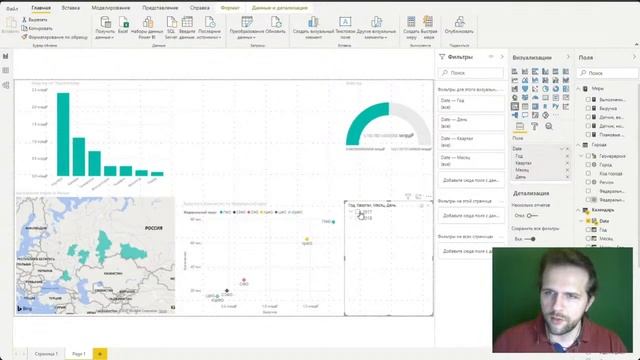Tick the 2017 checkbox in the slicer

point(358,212)
